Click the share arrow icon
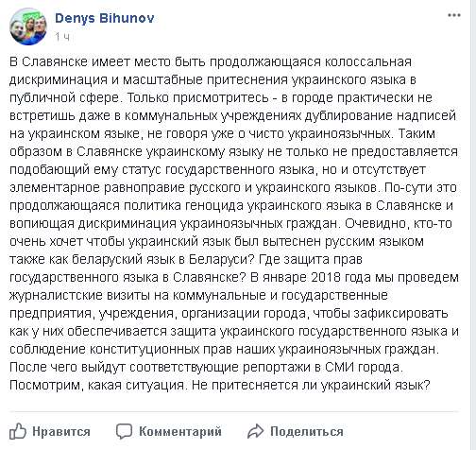This screenshot has height=450, width=476. click(x=255, y=431)
